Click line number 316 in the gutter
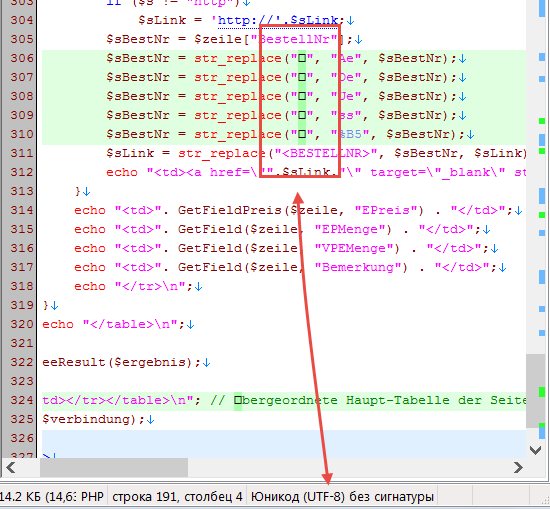550x509 pixels. (x=22, y=248)
